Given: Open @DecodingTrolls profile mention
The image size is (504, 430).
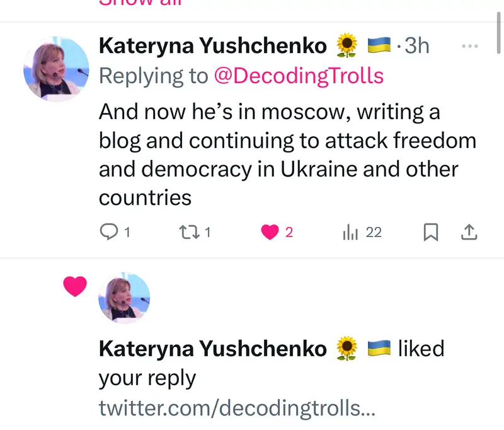Looking at the screenshot, I should point(298,76).
